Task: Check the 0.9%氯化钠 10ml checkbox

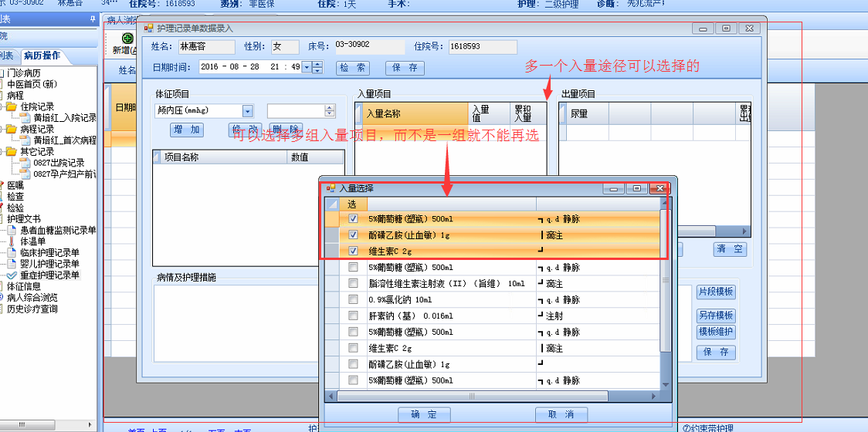Action: 353,300
